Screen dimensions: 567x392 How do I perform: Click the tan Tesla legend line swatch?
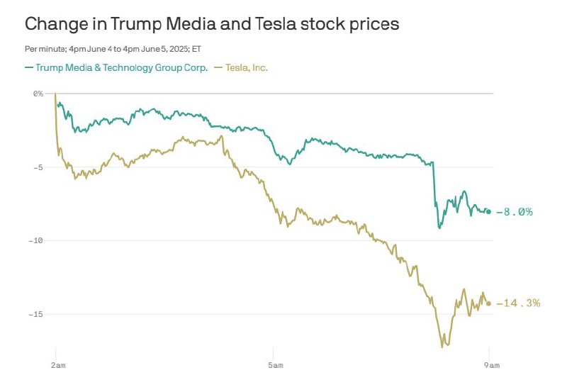[x=218, y=67]
